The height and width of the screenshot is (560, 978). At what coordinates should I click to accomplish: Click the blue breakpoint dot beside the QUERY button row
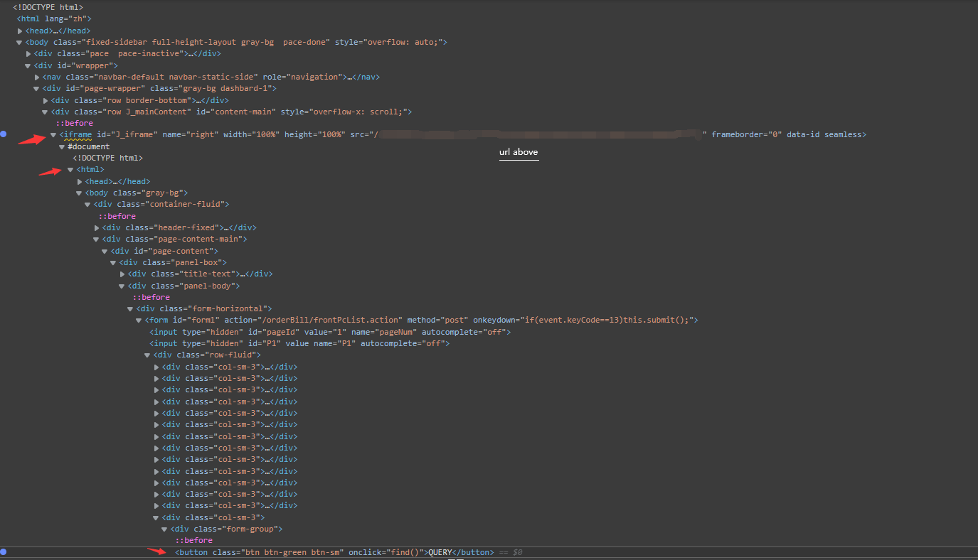[4, 551]
